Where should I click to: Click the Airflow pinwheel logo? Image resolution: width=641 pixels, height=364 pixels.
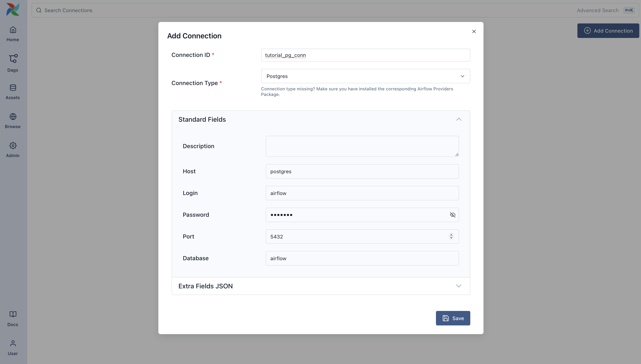(x=13, y=10)
